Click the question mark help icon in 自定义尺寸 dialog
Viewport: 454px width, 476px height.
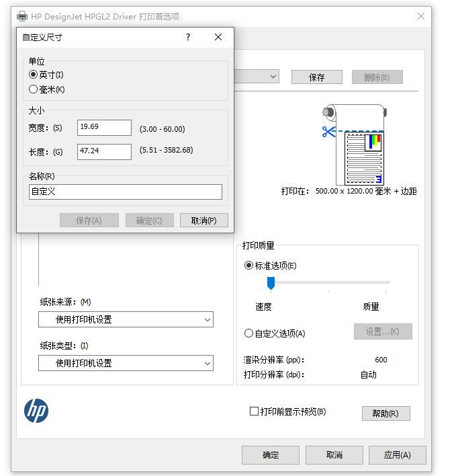point(188,37)
